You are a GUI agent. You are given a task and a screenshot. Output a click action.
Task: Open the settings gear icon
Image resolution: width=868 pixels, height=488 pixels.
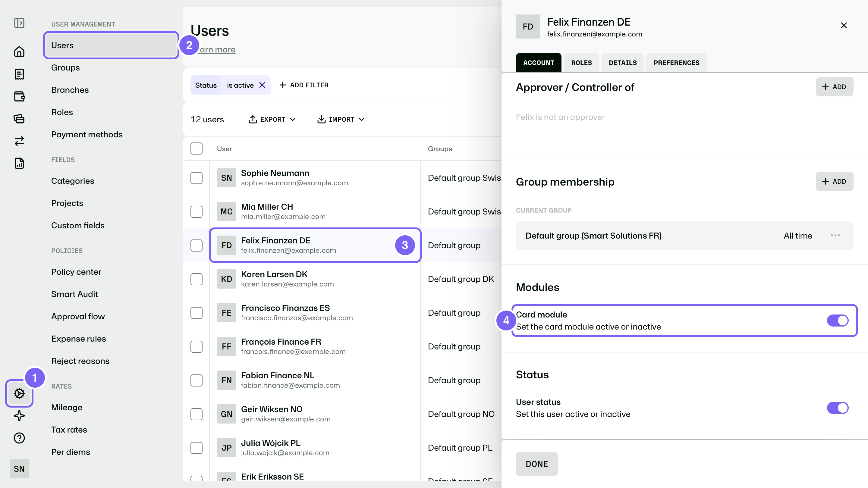pos(19,393)
